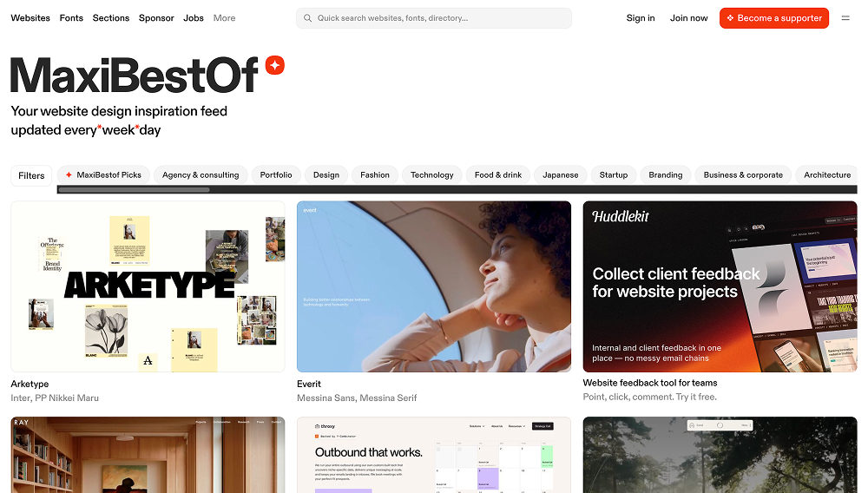
Task: Click the search magnifier icon
Action: (x=307, y=17)
